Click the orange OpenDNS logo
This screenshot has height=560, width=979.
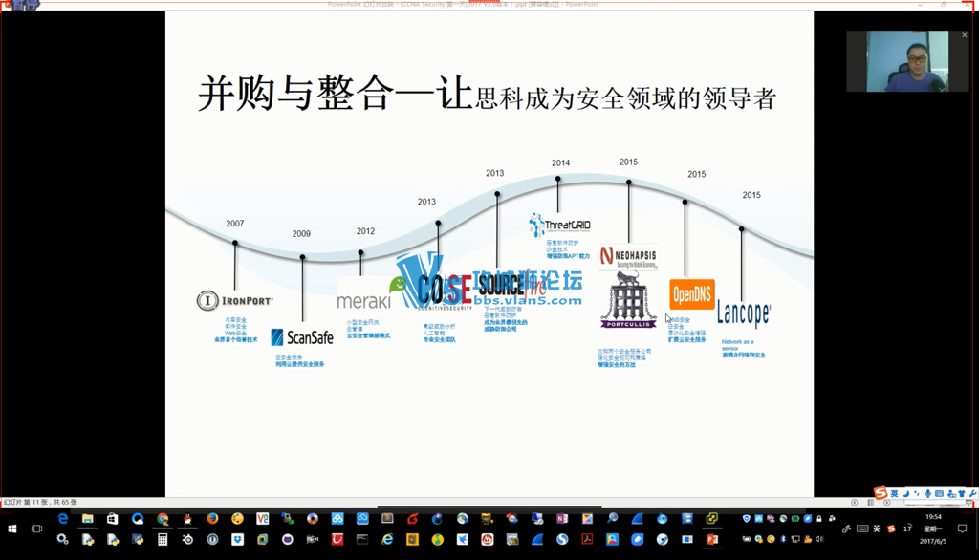[692, 294]
